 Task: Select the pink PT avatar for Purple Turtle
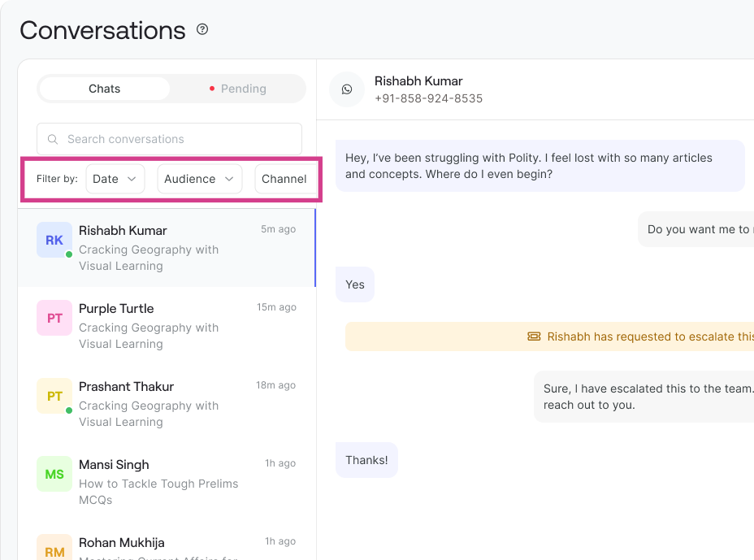pyautogui.click(x=54, y=319)
